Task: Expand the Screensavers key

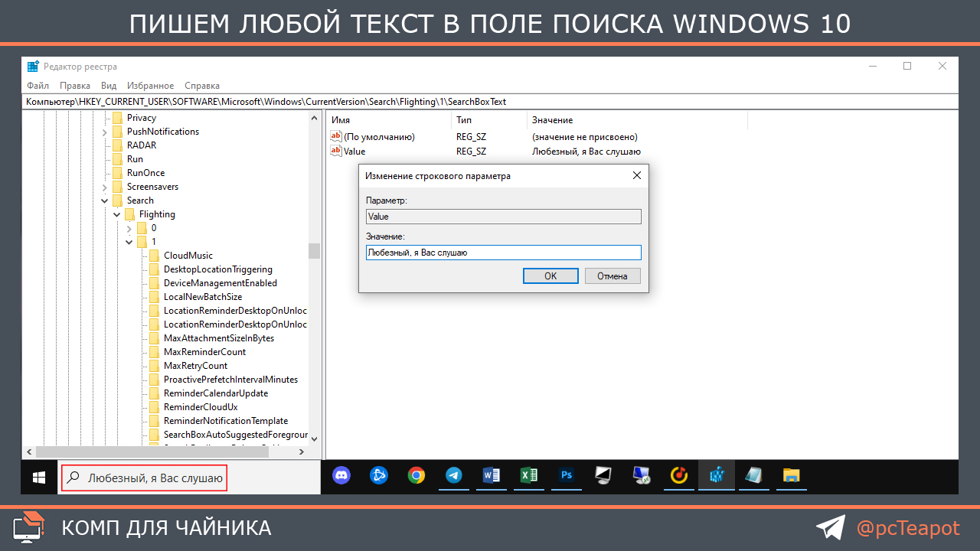Action: coord(105,187)
